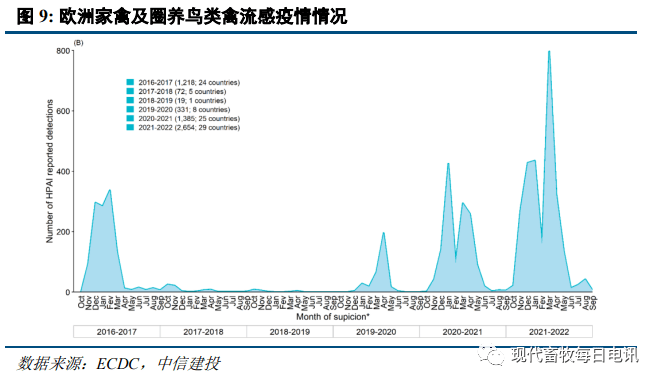
Task: Click the 800 peak of the chart
Action: coord(549,52)
